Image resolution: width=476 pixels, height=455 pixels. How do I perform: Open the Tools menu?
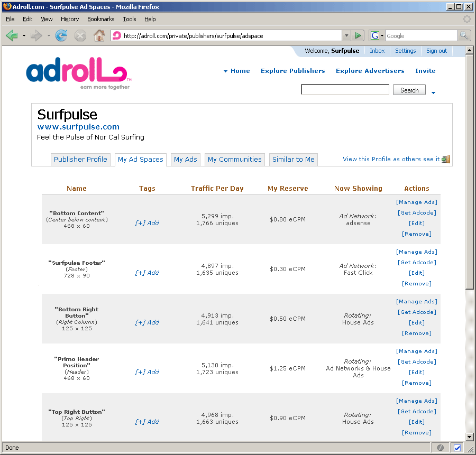click(x=130, y=19)
